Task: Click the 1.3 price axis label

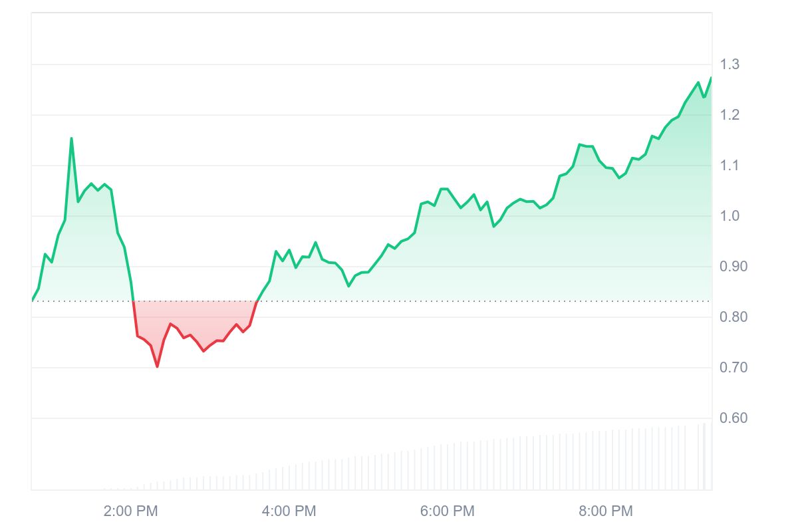Action: [x=730, y=65]
